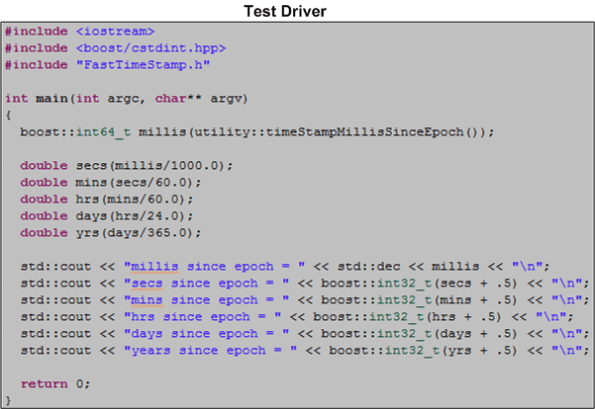
Task: Click the 'years since epoch' cout line
Action: click(305, 350)
